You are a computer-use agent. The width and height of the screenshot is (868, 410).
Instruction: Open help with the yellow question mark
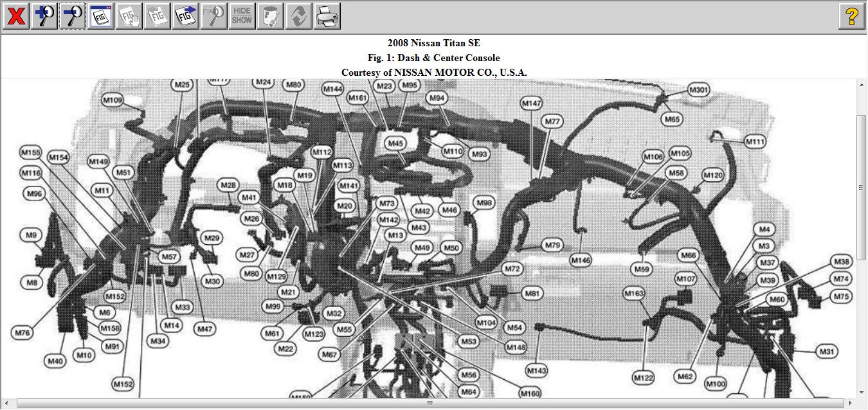[852, 16]
